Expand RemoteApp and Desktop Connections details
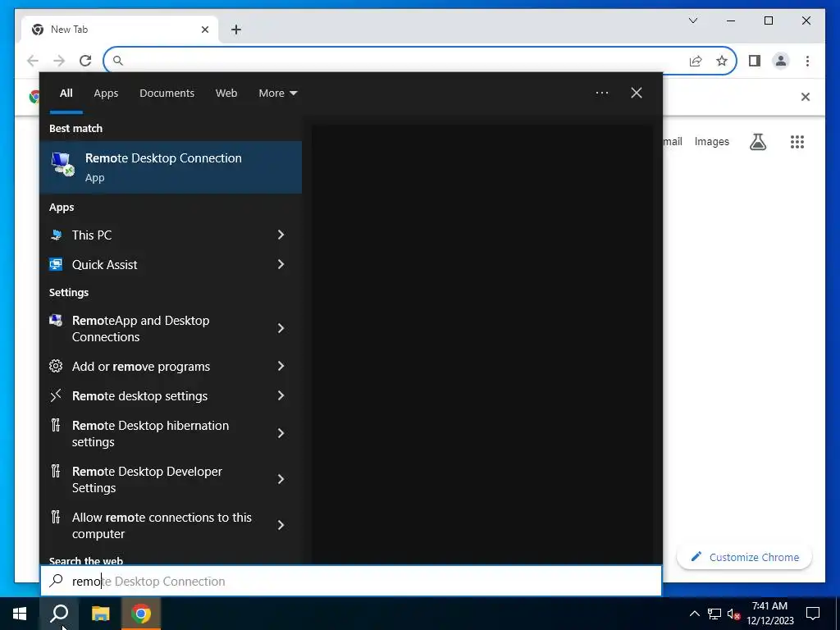This screenshot has width=840, height=630. coord(281,328)
